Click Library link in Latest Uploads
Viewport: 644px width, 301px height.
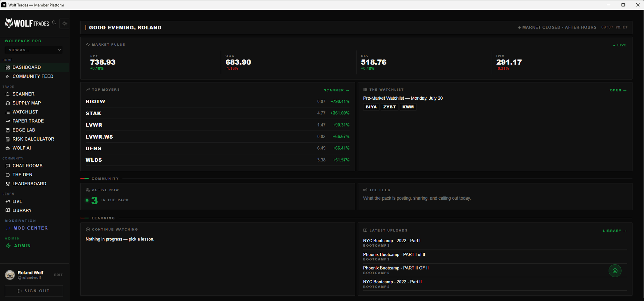point(615,231)
